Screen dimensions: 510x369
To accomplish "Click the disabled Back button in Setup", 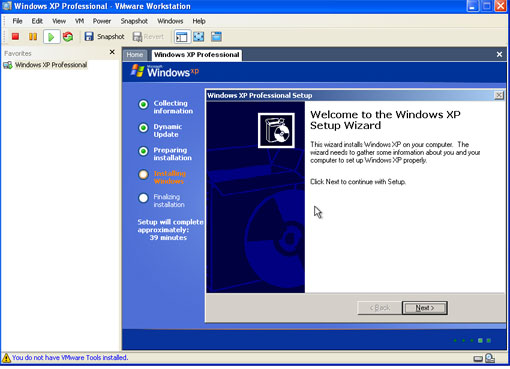I will (x=380, y=308).
